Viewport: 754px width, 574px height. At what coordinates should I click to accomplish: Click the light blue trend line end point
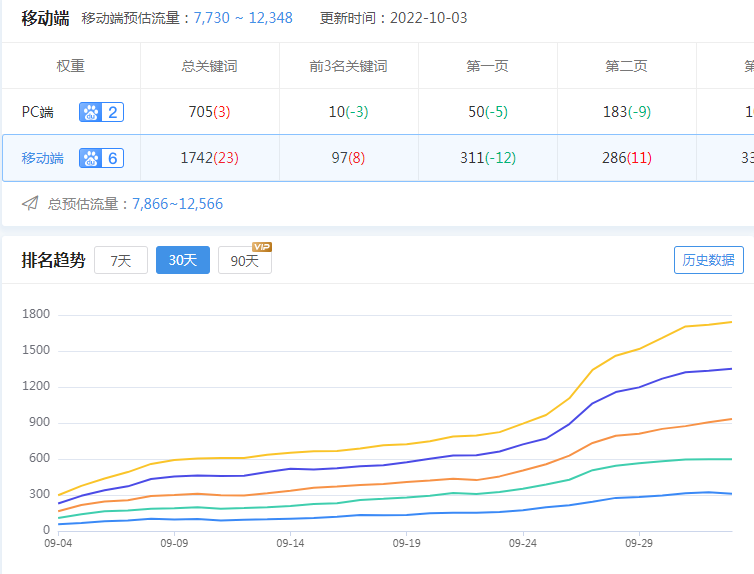click(x=731, y=494)
